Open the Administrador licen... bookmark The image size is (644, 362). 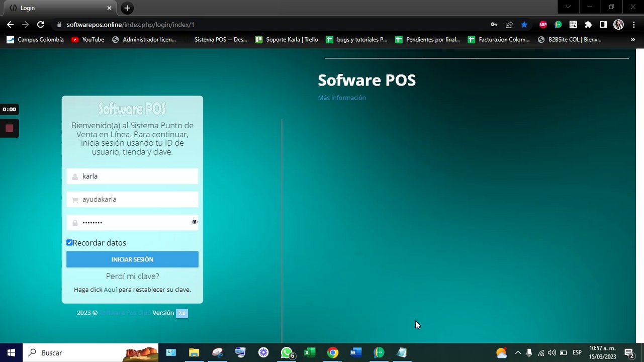tap(144, 39)
